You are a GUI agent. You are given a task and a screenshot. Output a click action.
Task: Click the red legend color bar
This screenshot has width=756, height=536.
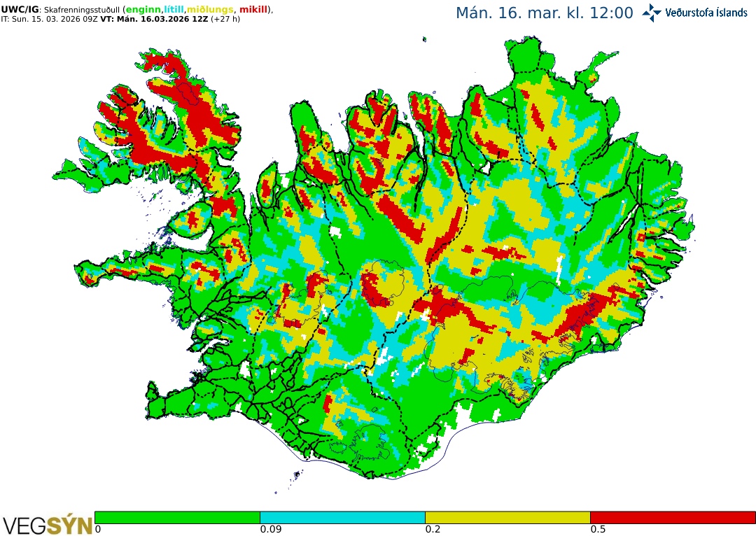pos(673,518)
